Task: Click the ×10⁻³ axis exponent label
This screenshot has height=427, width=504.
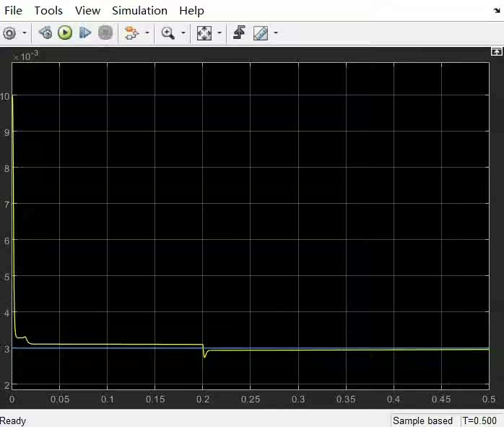Action: pyautogui.click(x=25, y=56)
